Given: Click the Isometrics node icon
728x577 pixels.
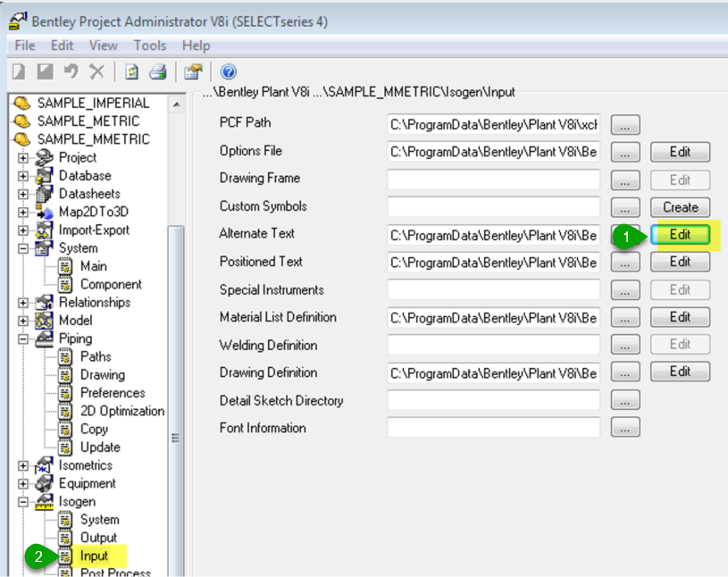Looking at the screenshot, I should tap(45, 465).
